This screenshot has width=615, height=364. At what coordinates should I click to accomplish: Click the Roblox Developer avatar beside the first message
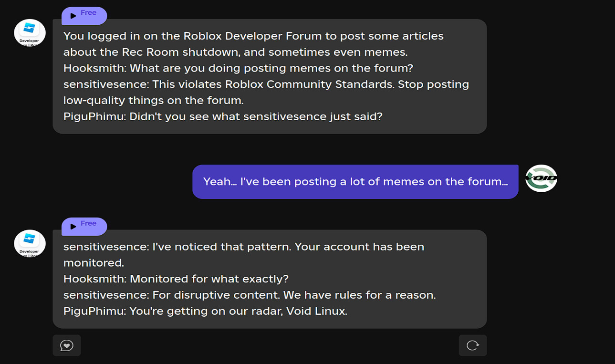coord(30,33)
